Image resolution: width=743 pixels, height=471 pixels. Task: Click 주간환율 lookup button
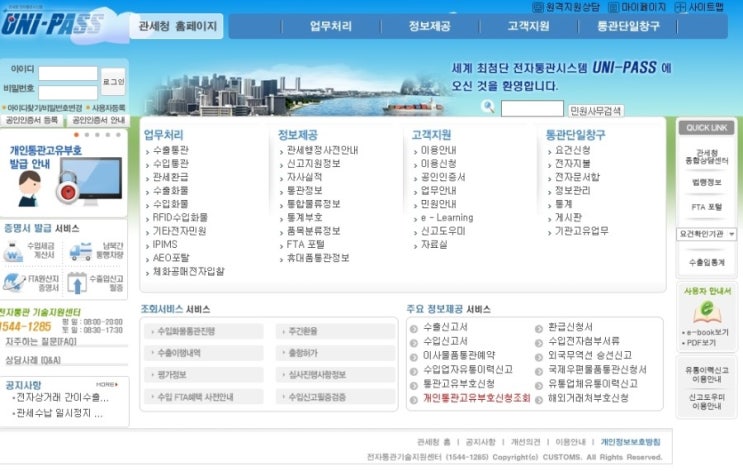click(335, 331)
